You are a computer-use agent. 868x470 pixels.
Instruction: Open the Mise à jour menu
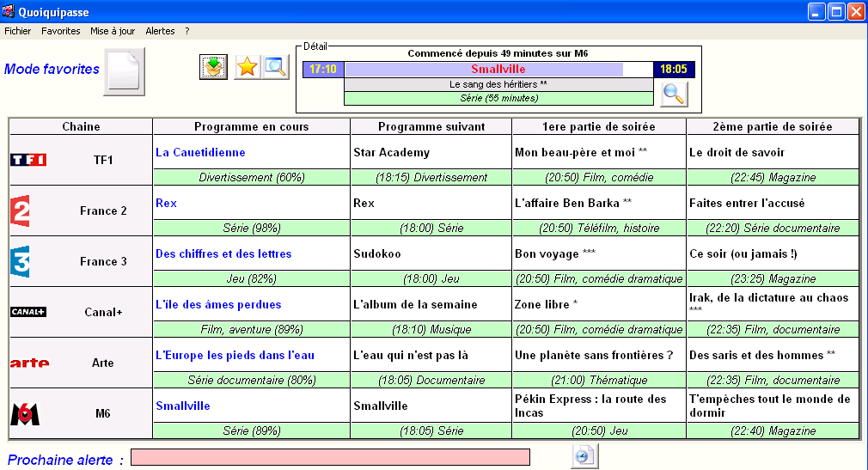[113, 31]
